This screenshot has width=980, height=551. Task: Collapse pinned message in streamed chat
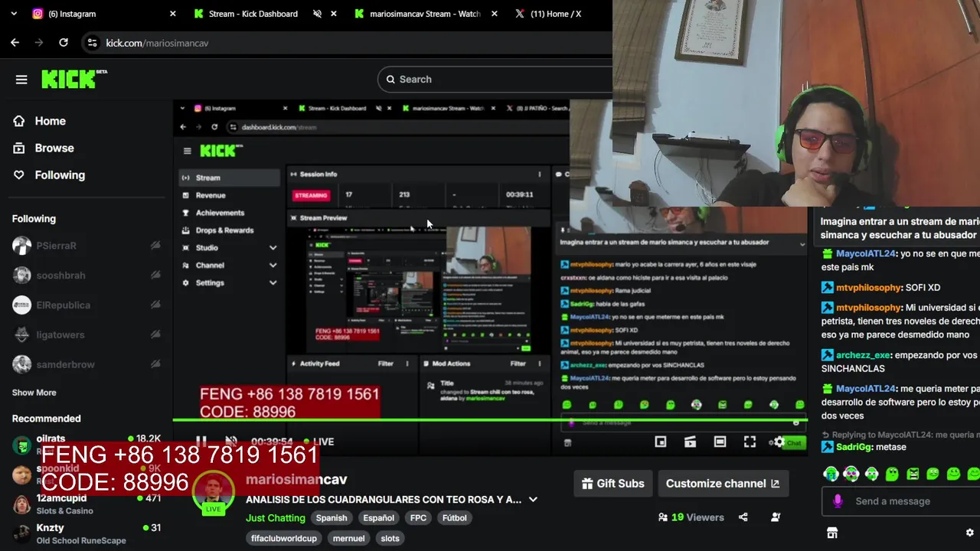802,244
